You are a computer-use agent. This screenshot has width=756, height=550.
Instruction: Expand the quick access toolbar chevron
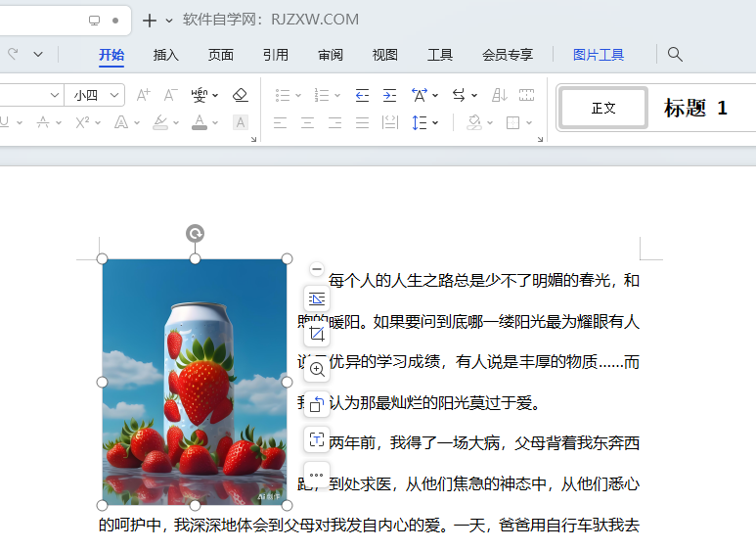coord(38,54)
